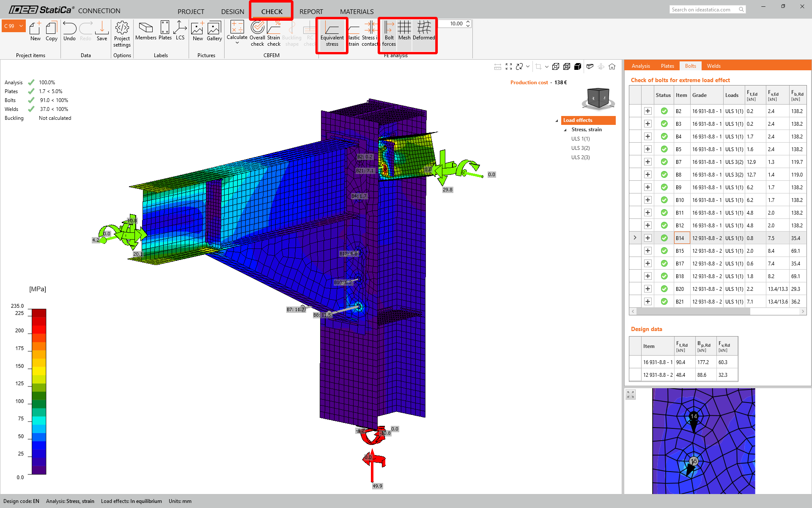This screenshot has height=508, width=812.
Task: Open the C 99 project item dropdown
Action: [x=21, y=26]
